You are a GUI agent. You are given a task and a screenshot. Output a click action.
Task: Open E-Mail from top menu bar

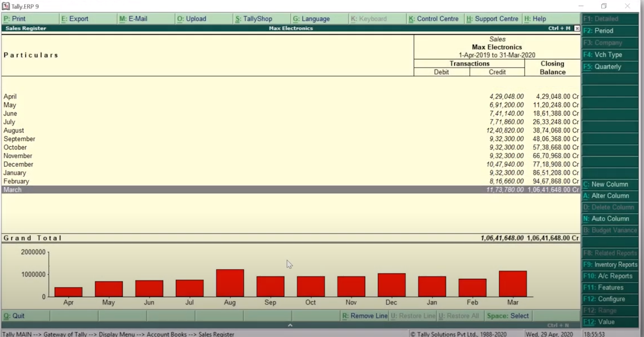(x=133, y=18)
